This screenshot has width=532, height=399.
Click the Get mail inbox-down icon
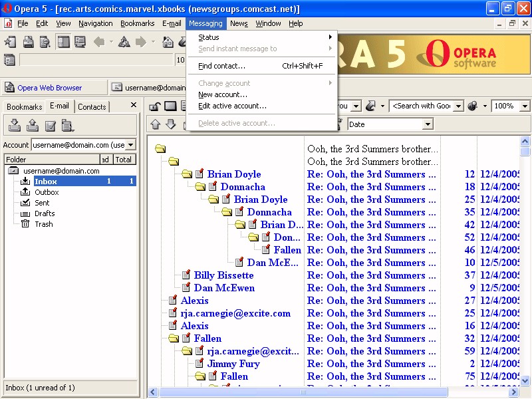(x=14, y=125)
